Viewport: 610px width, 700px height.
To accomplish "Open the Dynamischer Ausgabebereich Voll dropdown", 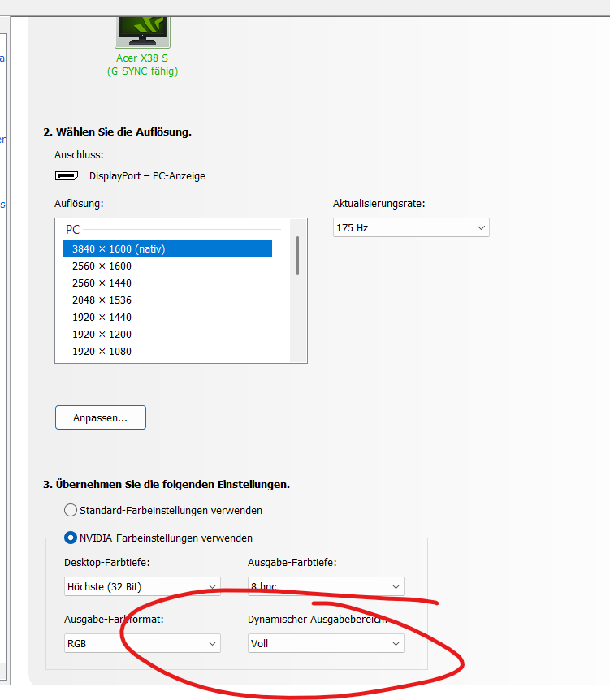I will 326,643.
